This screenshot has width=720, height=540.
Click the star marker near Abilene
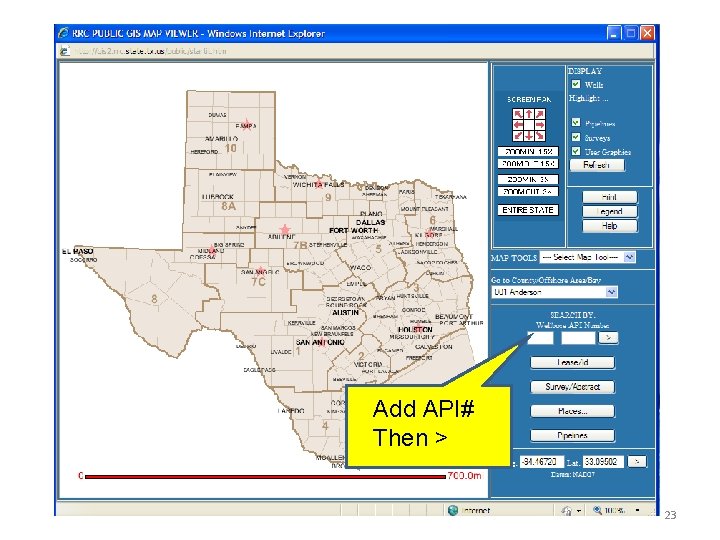[x=285, y=229]
